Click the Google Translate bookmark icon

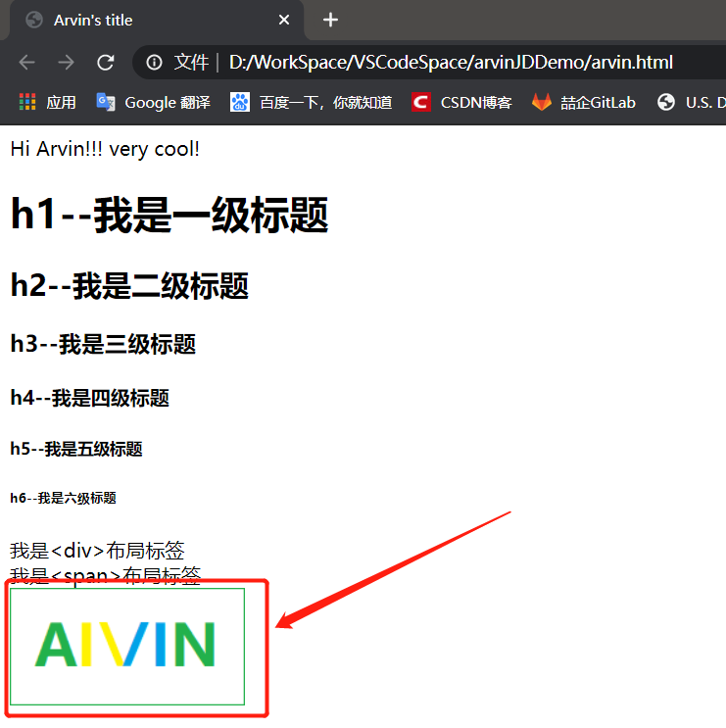(106, 102)
